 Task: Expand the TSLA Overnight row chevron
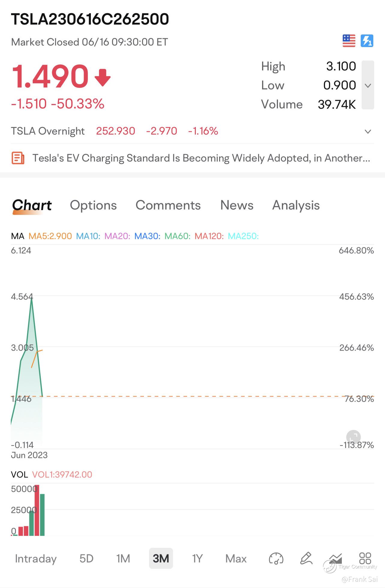368,131
